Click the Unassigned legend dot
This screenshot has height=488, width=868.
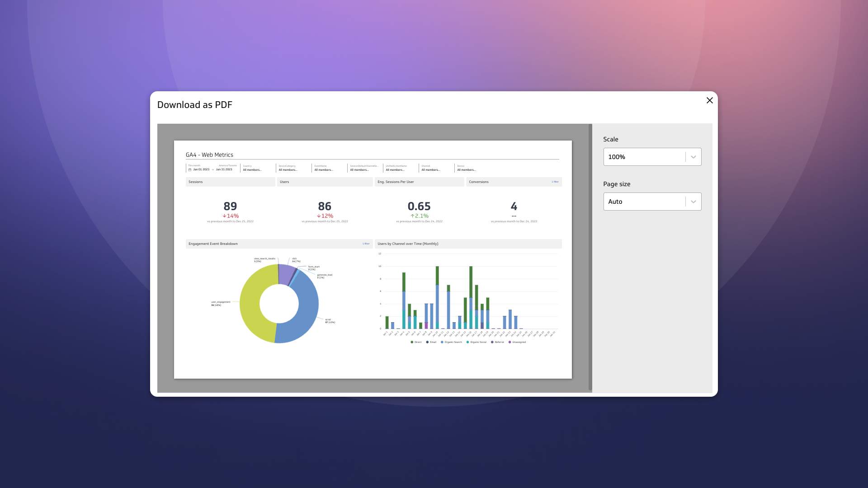point(509,342)
